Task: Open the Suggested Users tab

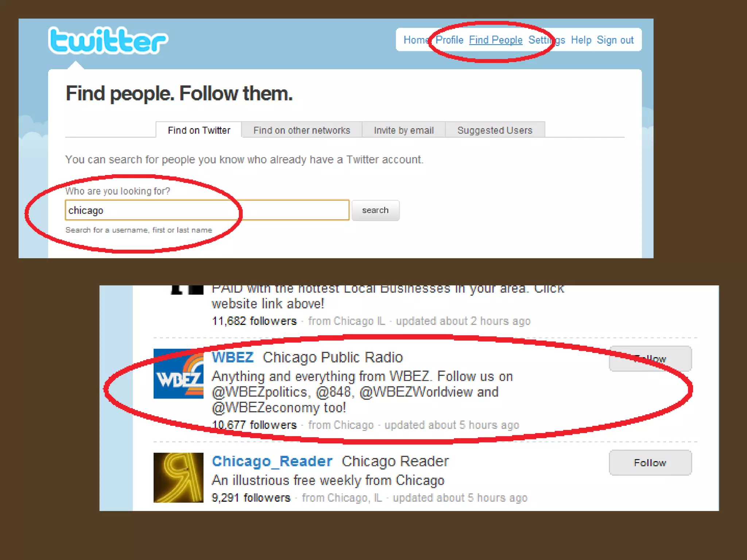Action: [x=495, y=130]
